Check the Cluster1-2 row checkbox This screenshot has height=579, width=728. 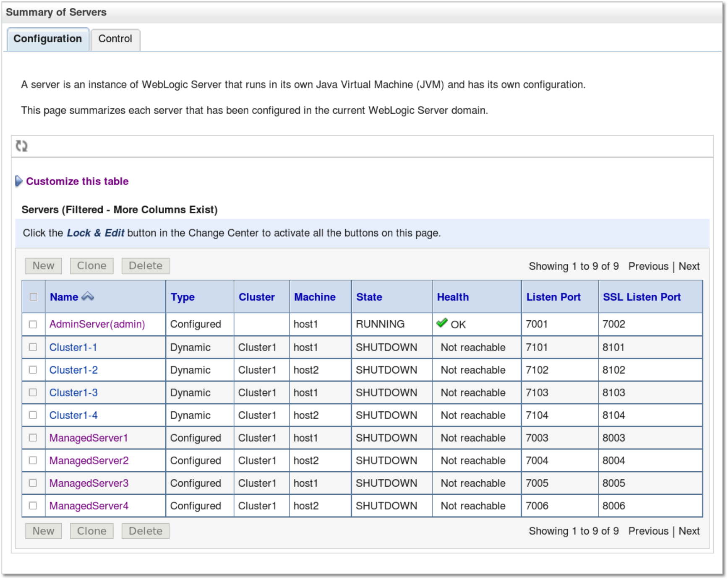(33, 370)
